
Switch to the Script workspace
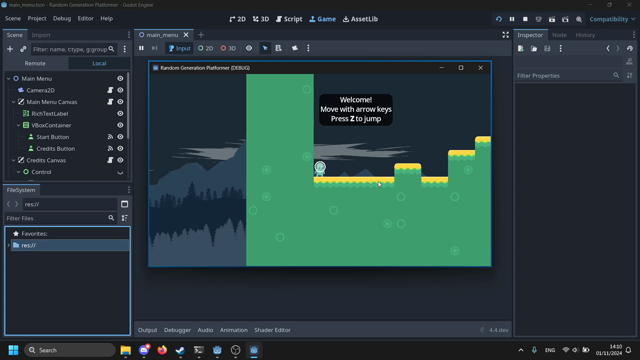point(289,19)
